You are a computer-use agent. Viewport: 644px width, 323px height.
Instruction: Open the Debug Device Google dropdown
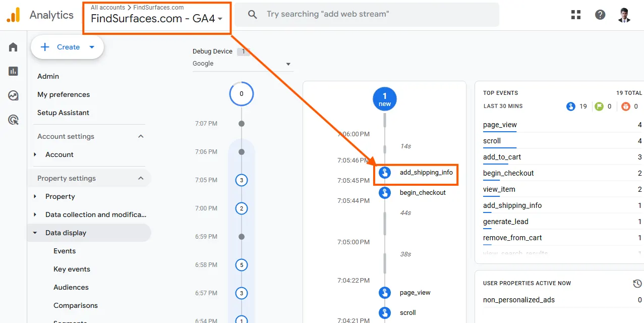coord(243,64)
